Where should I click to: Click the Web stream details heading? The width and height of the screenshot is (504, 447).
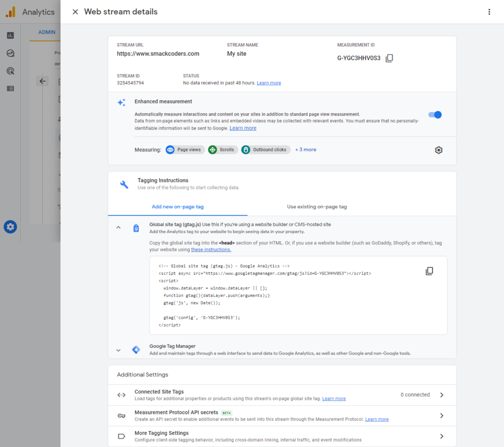coord(121,12)
